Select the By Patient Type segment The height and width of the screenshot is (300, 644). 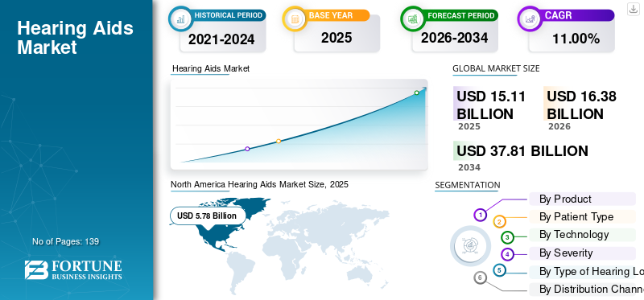(582, 216)
